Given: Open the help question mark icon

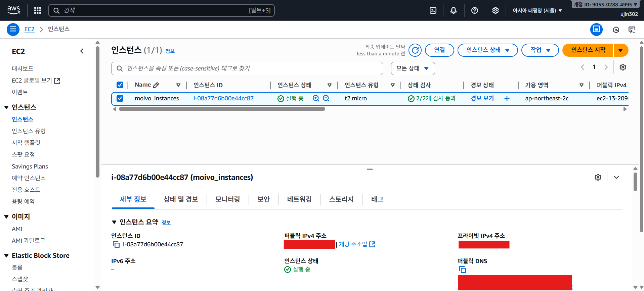Looking at the screenshot, I should point(475,10).
